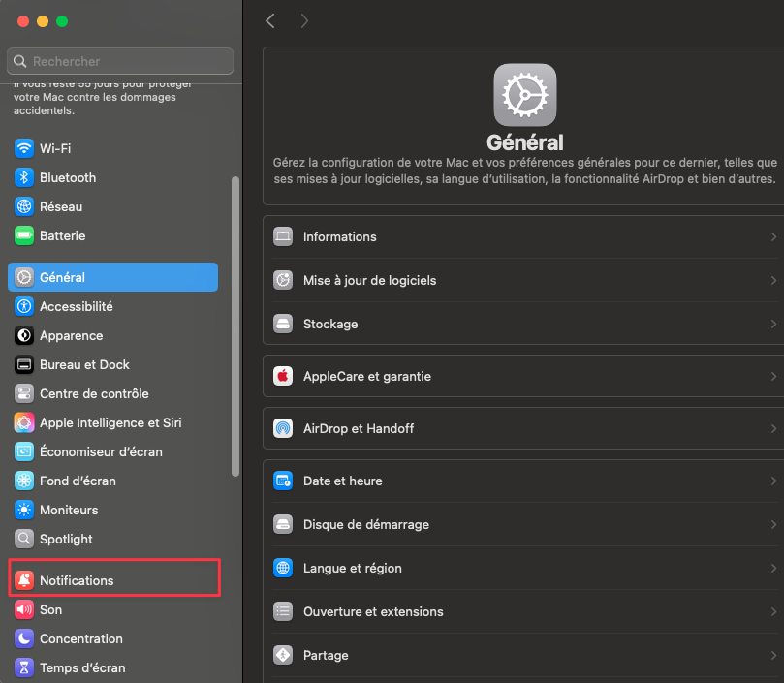Click the AppleCare red apple icon

[283, 376]
